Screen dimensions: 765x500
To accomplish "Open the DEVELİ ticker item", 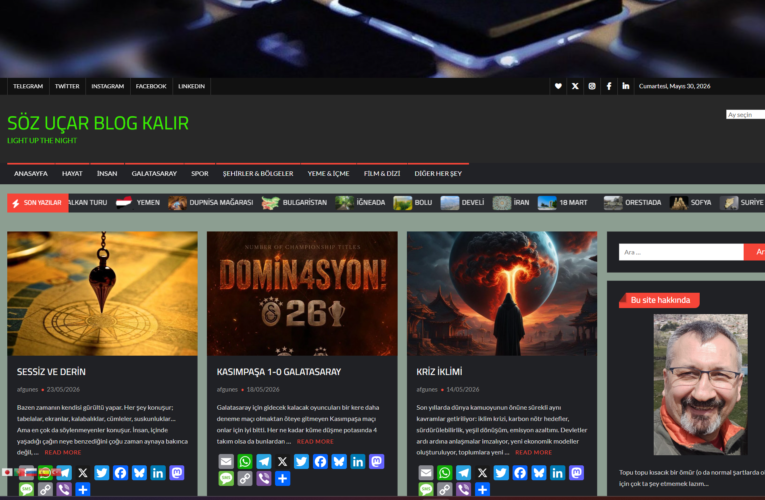I will (462, 202).
